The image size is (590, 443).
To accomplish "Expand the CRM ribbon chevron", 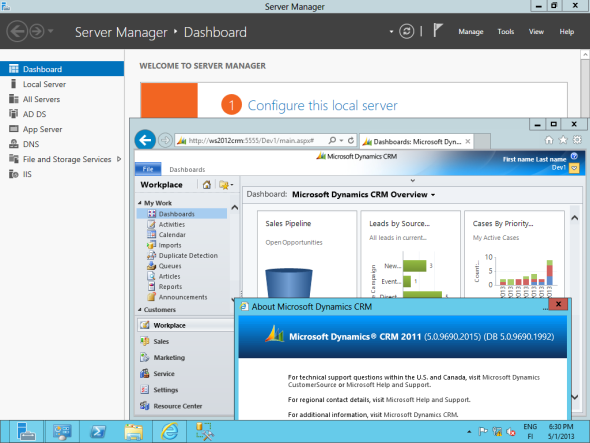I will coord(412,181).
